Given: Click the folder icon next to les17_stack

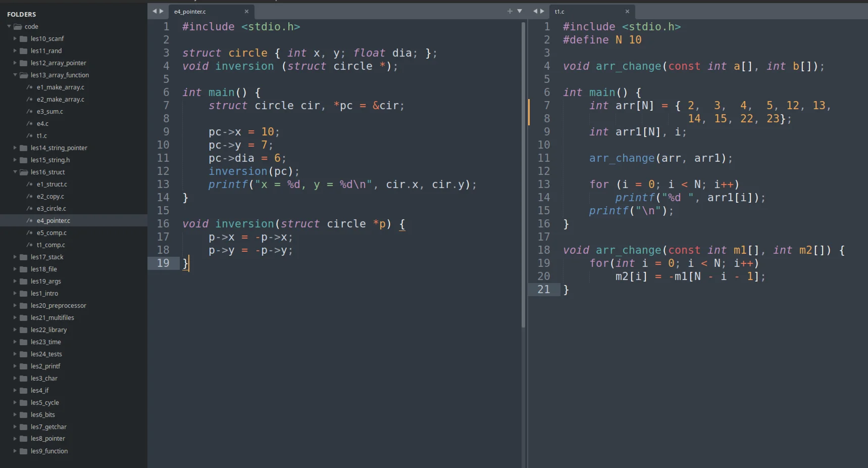Looking at the screenshot, I should 23,257.
